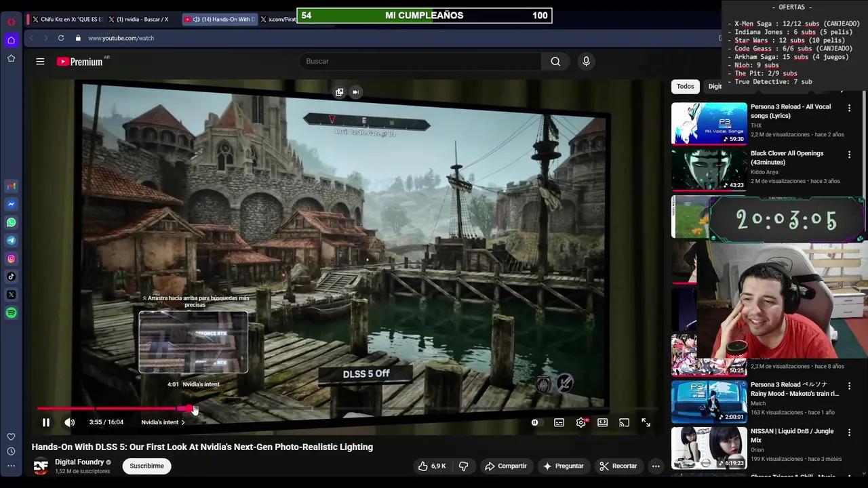868x488 pixels.
Task: Switch to theater mode
Action: (602, 422)
